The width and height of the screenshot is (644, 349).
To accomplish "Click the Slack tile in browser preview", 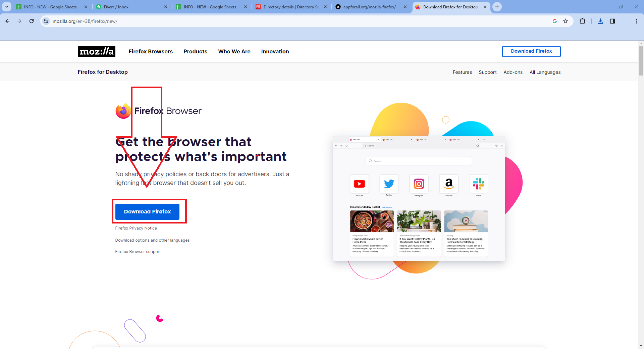I will (x=479, y=184).
